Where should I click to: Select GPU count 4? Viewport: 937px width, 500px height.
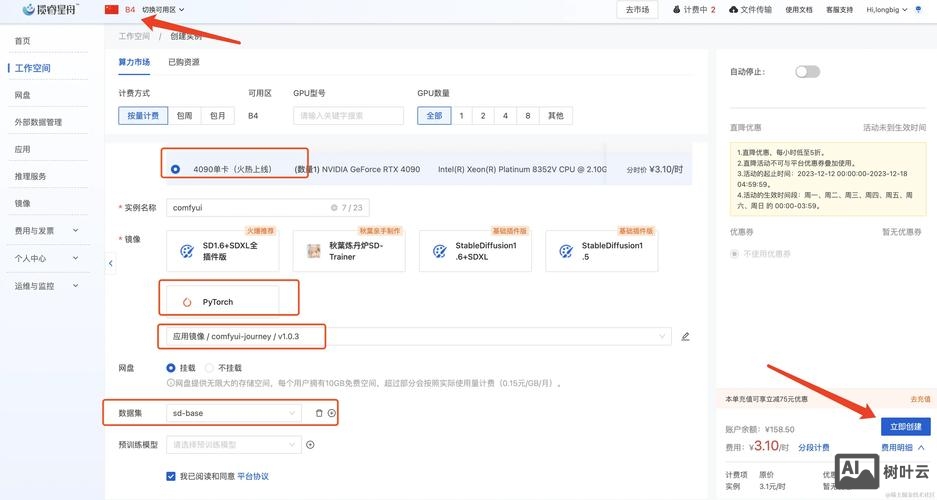coord(505,116)
